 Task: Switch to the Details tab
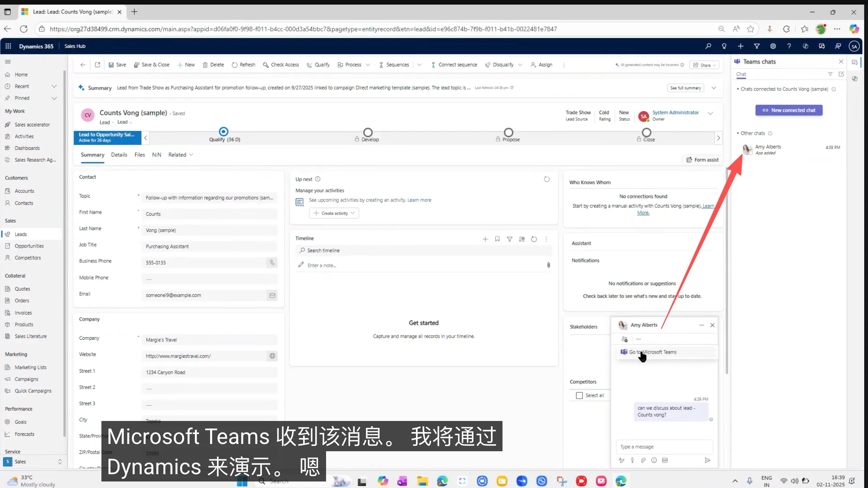(119, 155)
